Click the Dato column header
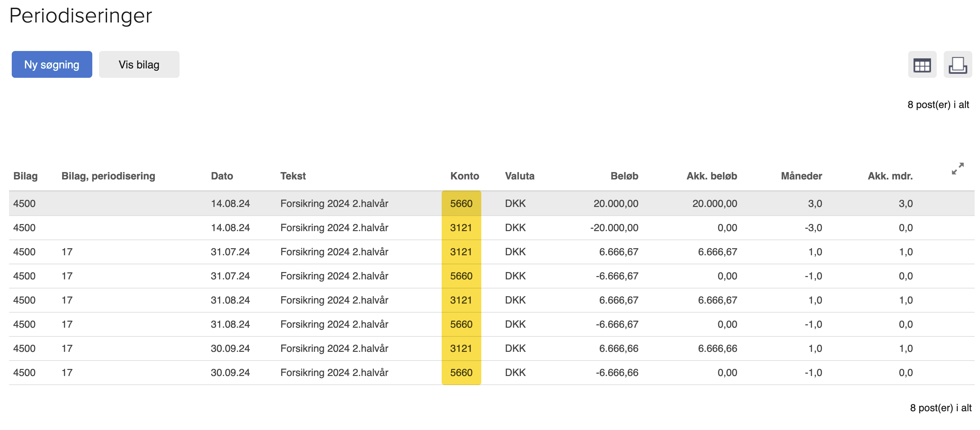Image resolution: width=980 pixels, height=430 pixels. tap(222, 176)
